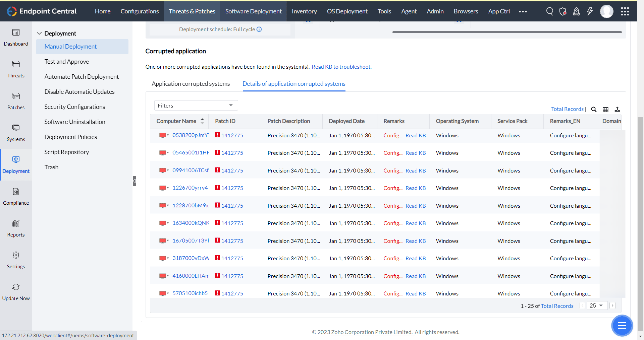Open the Dashboard panel in the sidebar

pos(16,37)
